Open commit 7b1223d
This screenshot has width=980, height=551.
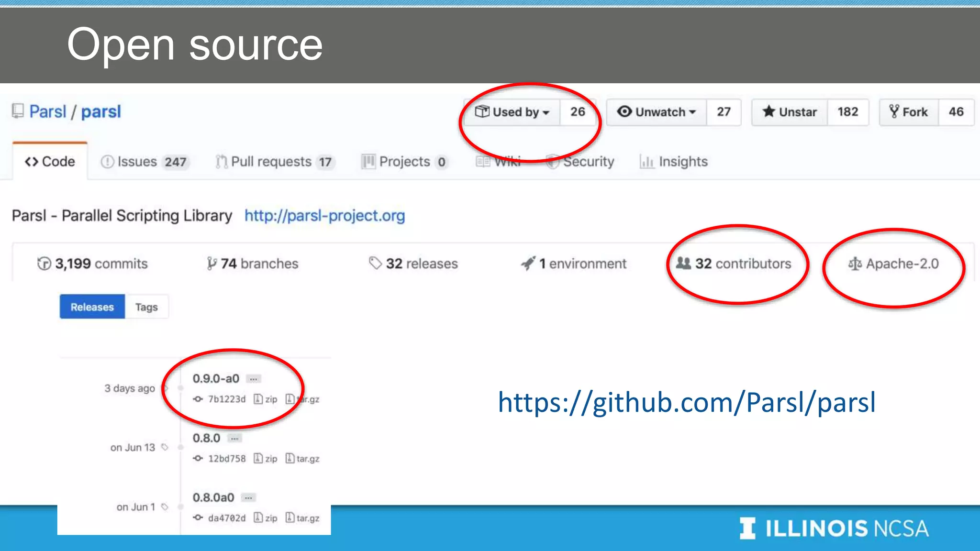tap(227, 399)
